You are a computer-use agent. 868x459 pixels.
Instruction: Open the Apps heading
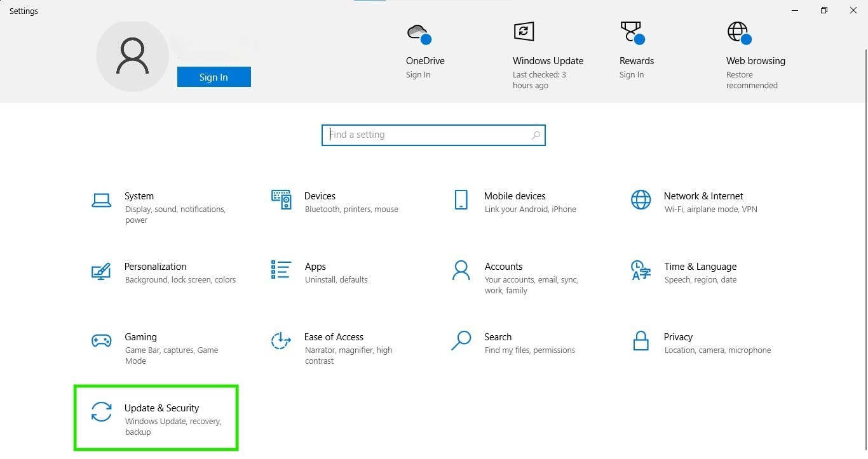(x=315, y=267)
